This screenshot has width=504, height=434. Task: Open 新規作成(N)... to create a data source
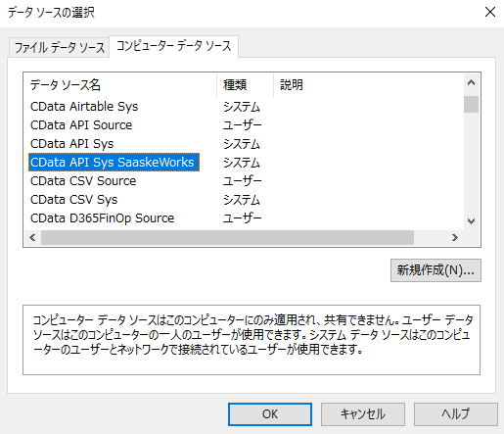(435, 270)
